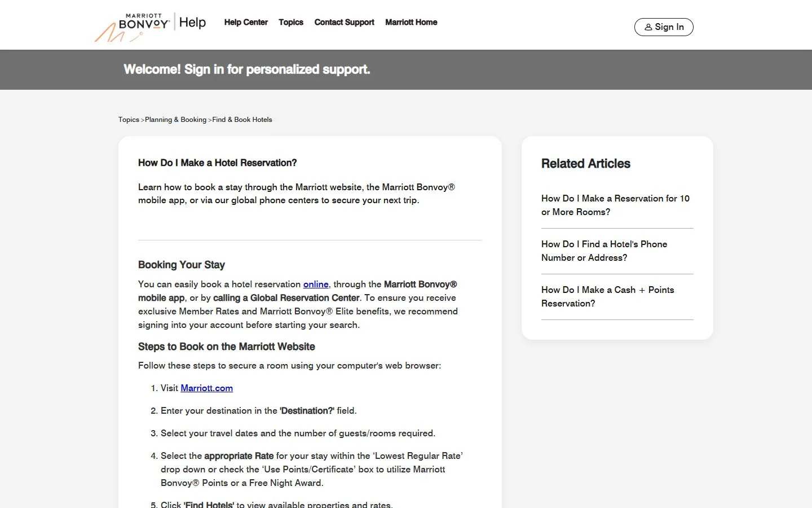The image size is (812, 508).
Task: Click the Topics breadcrumb link
Action: point(129,120)
